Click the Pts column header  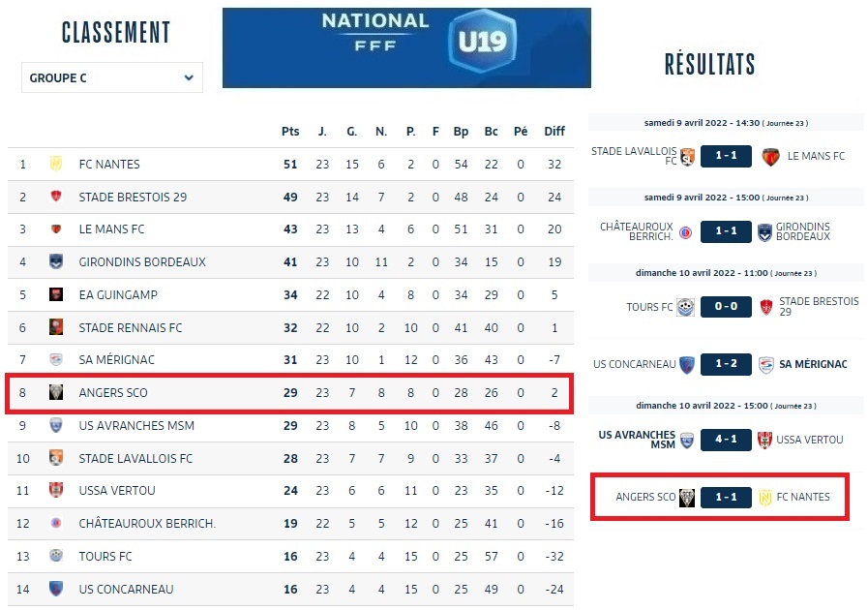(x=290, y=132)
